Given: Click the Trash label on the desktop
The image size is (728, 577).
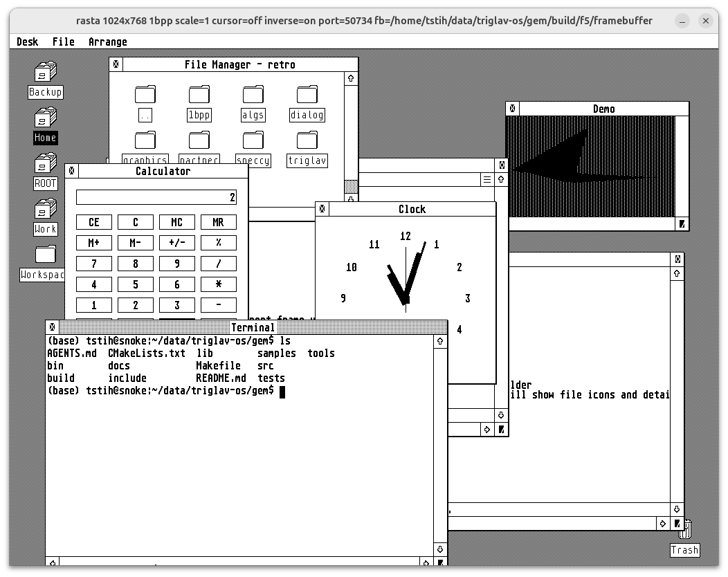Looking at the screenshot, I should [685, 550].
